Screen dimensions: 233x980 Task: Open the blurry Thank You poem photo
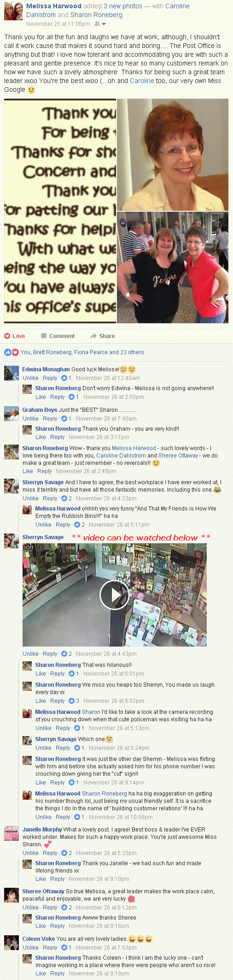click(60, 211)
